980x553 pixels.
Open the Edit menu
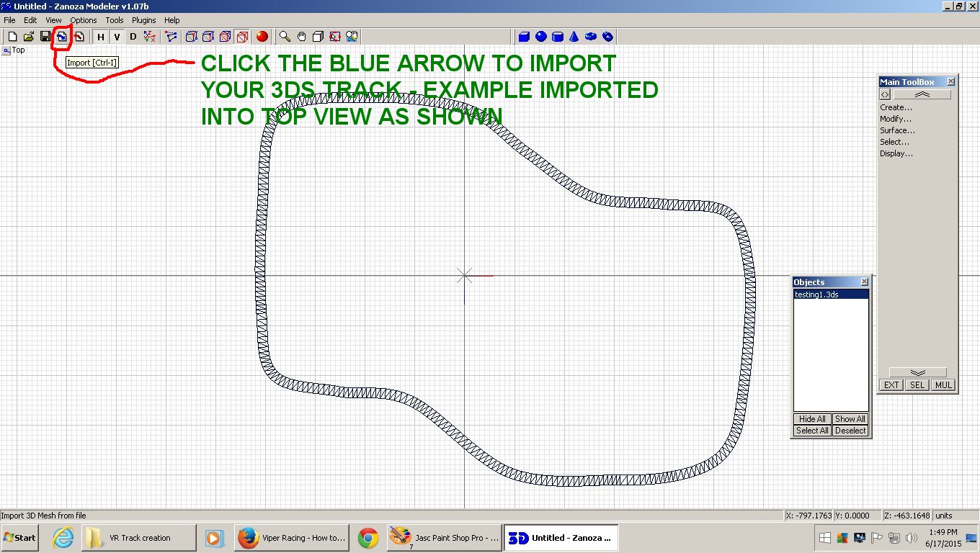pos(30,20)
